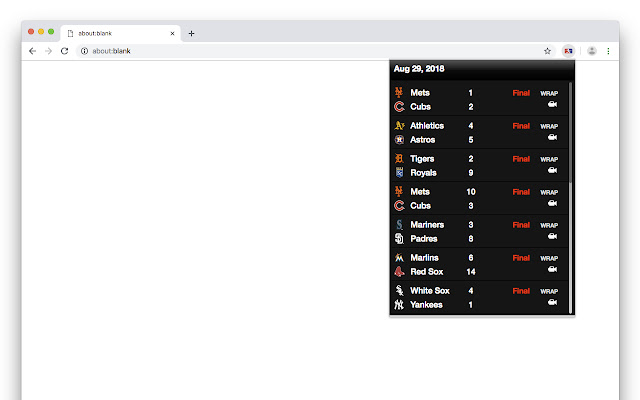Open WRAP for Marlins vs Red Sox game
The image size is (640, 400).
[549, 258]
